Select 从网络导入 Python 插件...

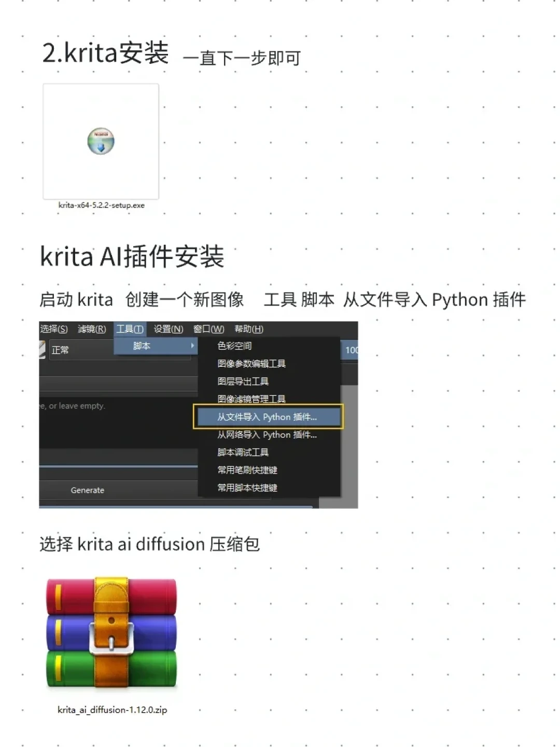pos(269,435)
